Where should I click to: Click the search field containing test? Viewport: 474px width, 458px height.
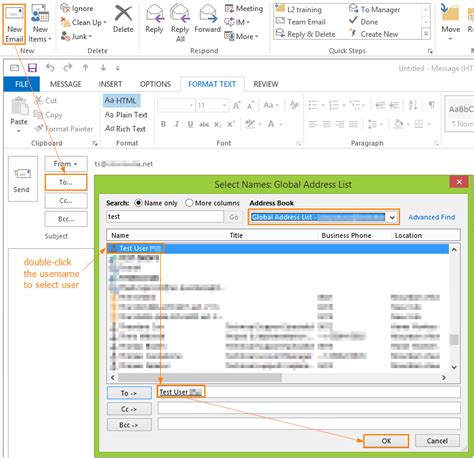(x=165, y=217)
